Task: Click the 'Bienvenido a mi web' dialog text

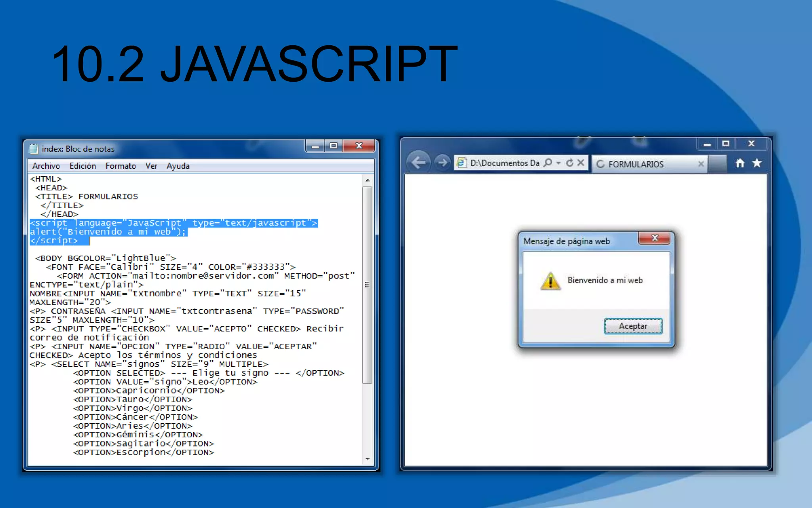Action: pyautogui.click(x=605, y=280)
